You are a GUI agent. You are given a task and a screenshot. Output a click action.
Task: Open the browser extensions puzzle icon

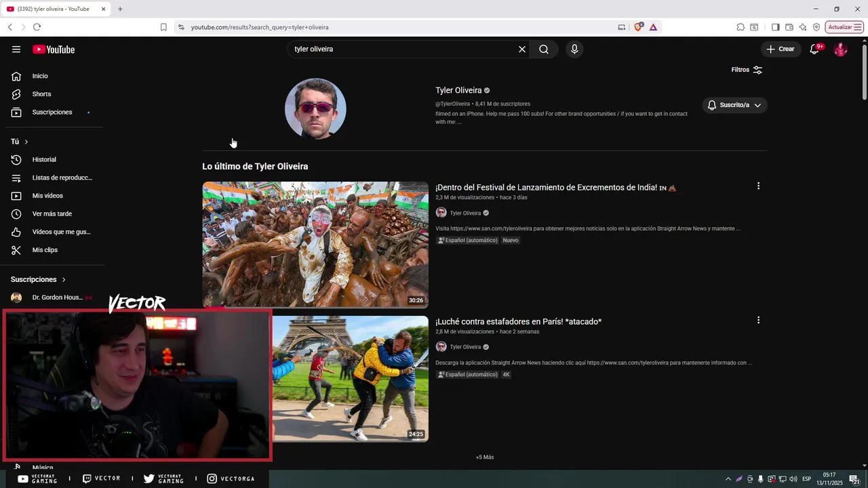(741, 27)
